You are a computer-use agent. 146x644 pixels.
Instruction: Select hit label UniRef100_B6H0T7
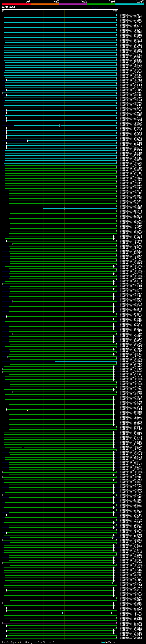[x=131, y=274]
